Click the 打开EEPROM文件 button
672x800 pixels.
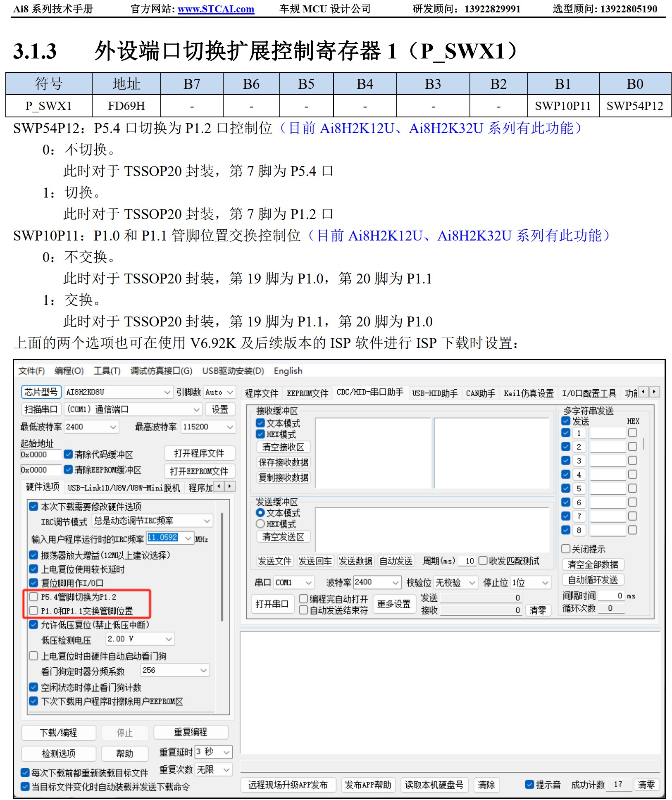click(x=199, y=471)
